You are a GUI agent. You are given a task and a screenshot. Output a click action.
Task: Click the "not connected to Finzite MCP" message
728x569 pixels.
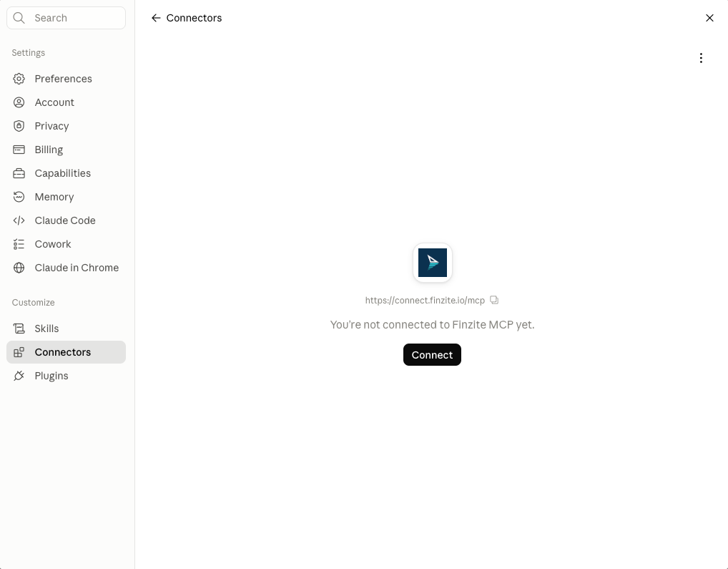pyautogui.click(x=432, y=325)
